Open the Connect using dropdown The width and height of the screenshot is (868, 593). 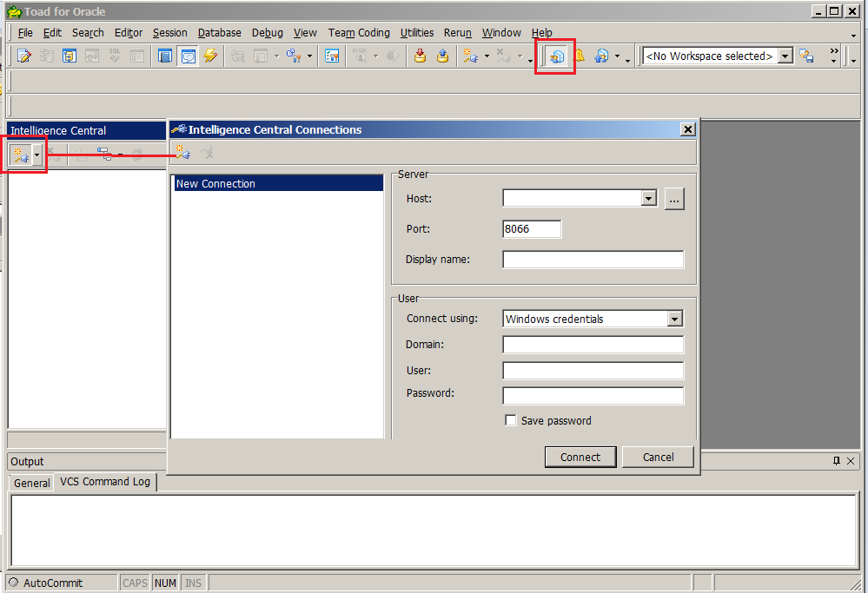(675, 320)
